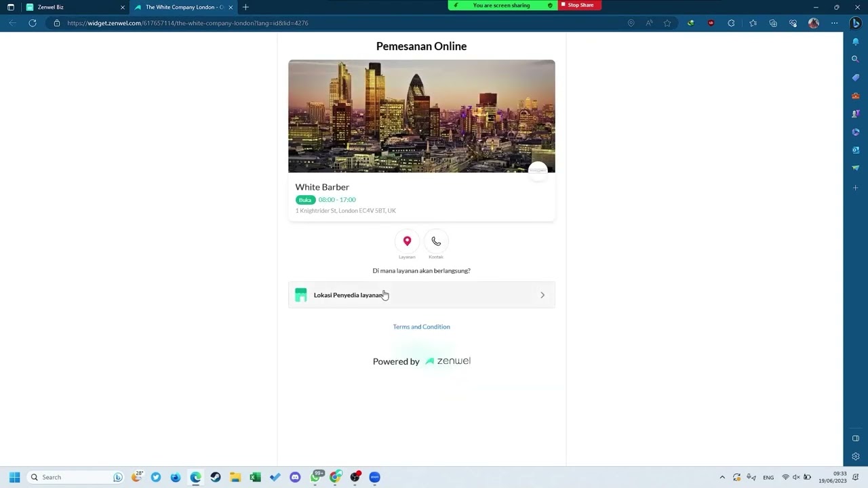Click the Read aloud icon
Image resolution: width=868 pixels, height=488 pixels.
[x=649, y=23]
